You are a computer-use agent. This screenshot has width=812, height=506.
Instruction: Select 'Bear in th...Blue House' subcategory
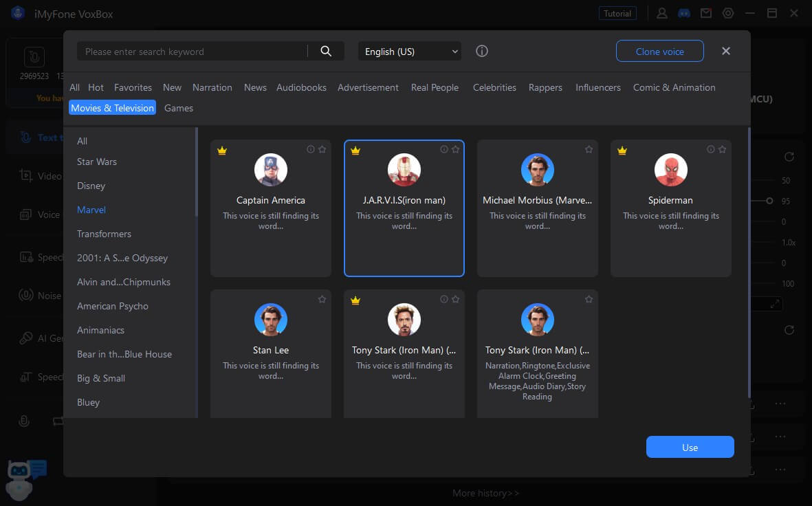click(124, 354)
